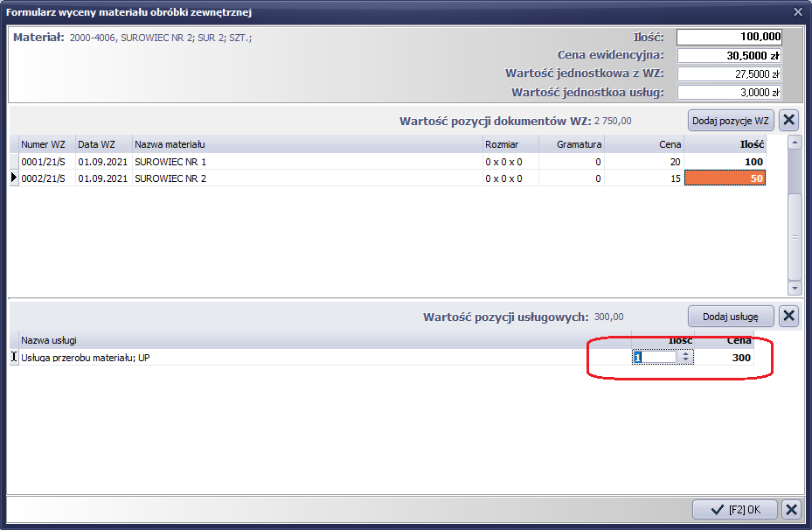Click the Nazwa materiału column header

(306, 144)
